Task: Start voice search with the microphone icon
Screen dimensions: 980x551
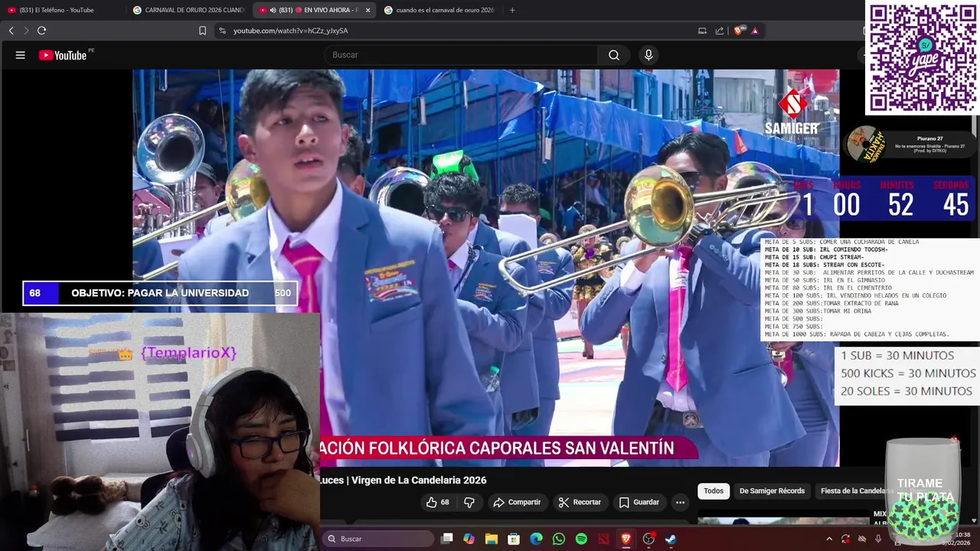Action: [648, 55]
